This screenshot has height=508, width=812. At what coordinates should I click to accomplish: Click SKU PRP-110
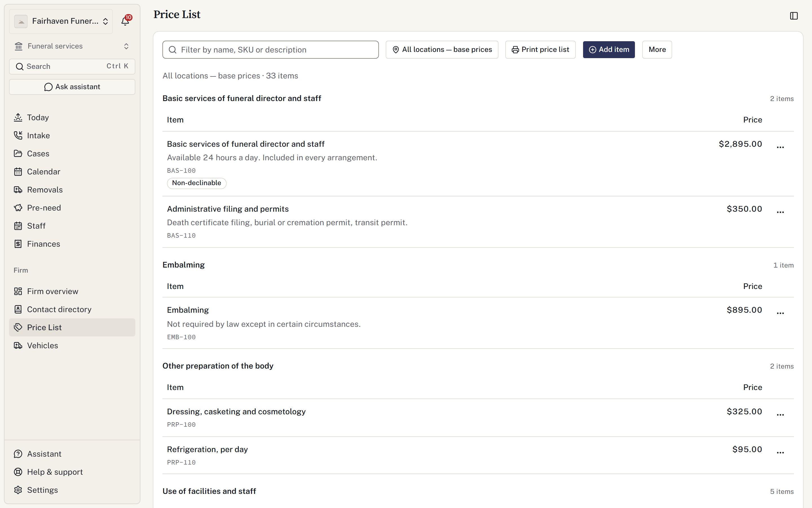pos(181,463)
